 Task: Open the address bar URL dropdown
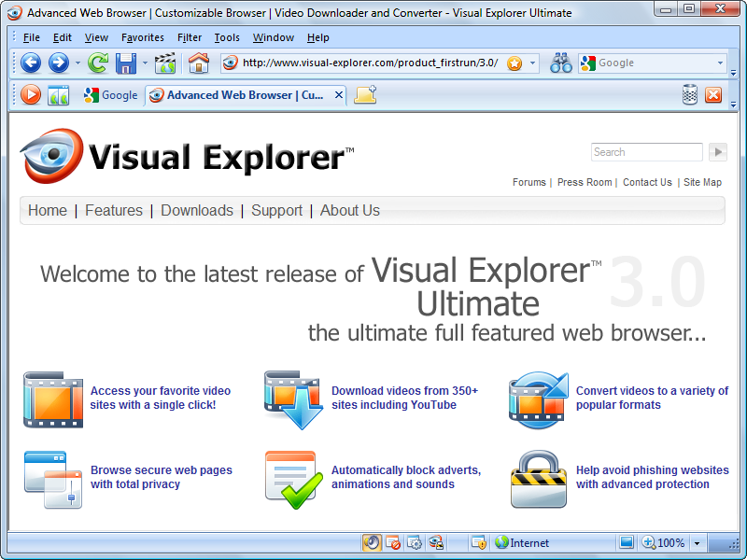click(x=532, y=63)
